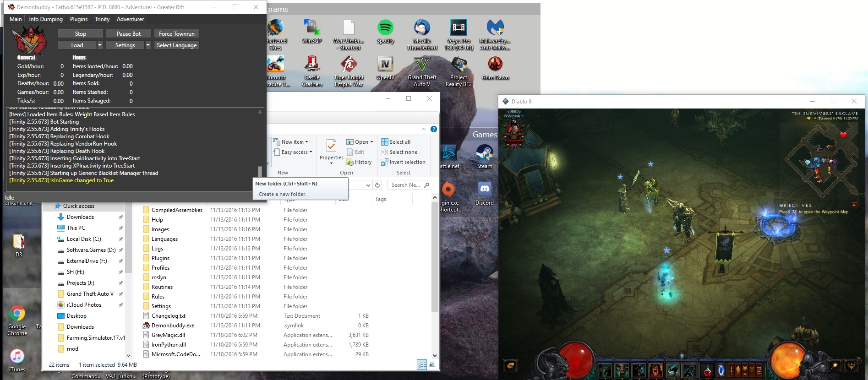Open the Easy access dropdown
Viewport: 868px width, 380px height.
(293, 152)
